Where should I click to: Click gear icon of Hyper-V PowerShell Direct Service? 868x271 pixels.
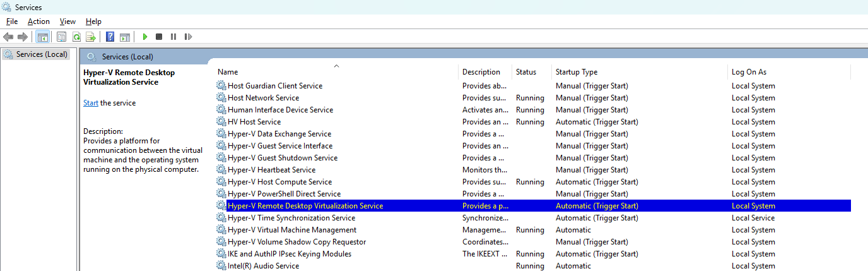coord(221,194)
